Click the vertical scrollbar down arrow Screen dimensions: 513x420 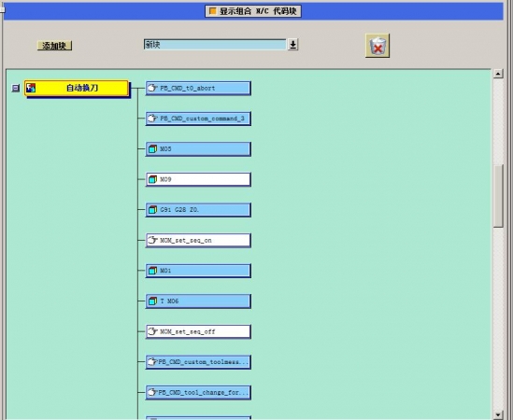498,414
